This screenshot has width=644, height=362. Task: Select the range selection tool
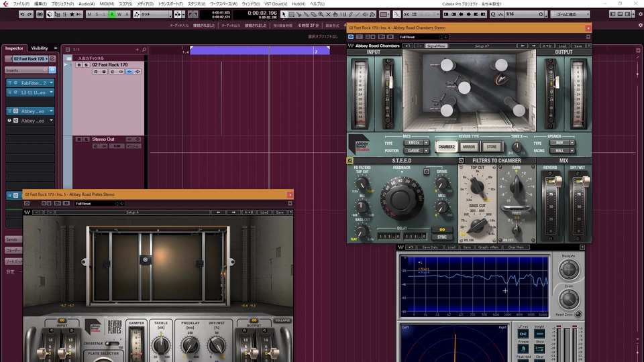pyautogui.click(x=292, y=14)
